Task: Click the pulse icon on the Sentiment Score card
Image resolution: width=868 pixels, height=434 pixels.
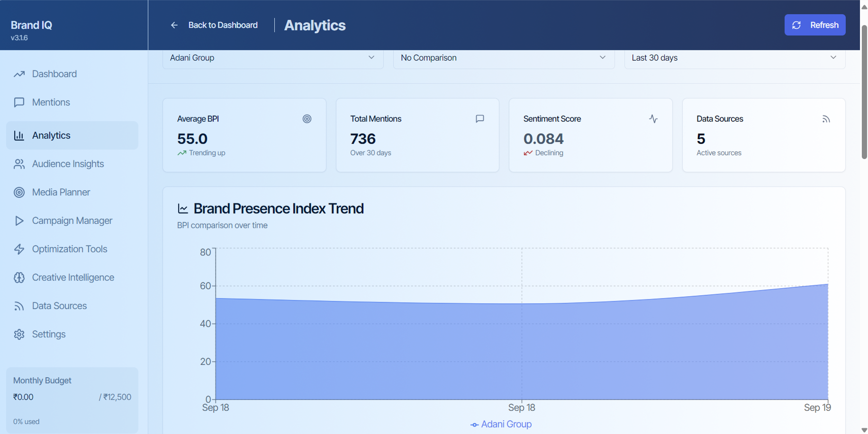Action: point(653,119)
